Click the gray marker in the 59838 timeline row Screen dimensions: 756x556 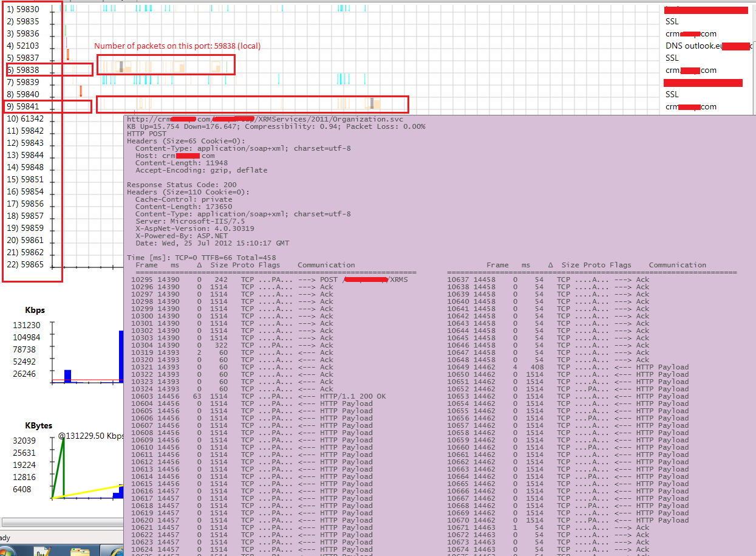coord(121,66)
